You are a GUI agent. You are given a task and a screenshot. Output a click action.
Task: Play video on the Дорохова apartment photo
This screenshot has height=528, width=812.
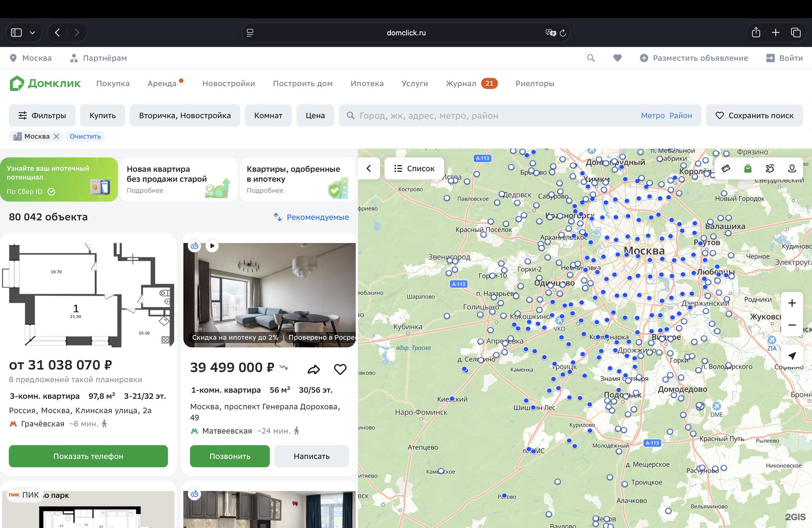[212, 246]
